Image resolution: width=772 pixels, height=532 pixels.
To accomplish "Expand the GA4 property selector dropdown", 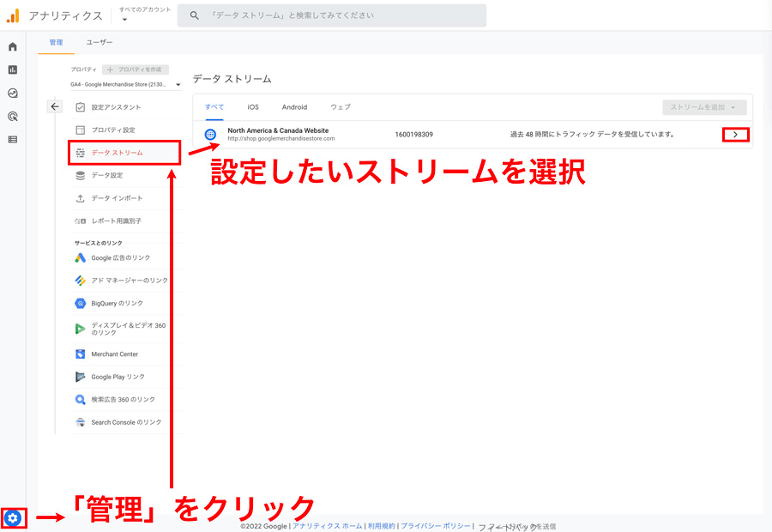I will click(125, 85).
